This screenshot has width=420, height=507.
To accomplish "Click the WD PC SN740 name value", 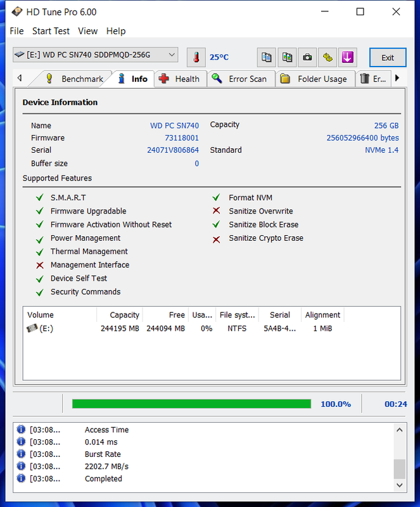I will [x=174, y=125].
